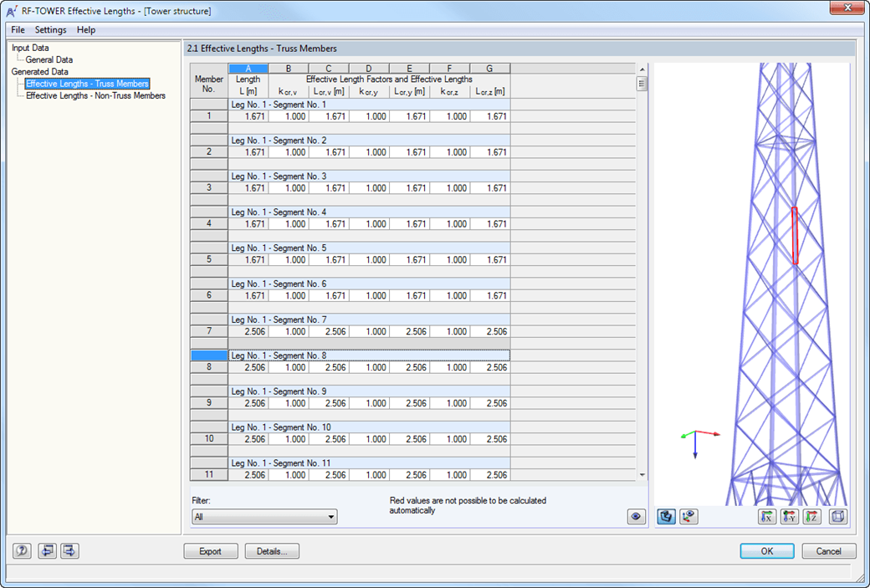Switch to isometric view icon
The height and width of the screenshot is (588, 870).
837,517
